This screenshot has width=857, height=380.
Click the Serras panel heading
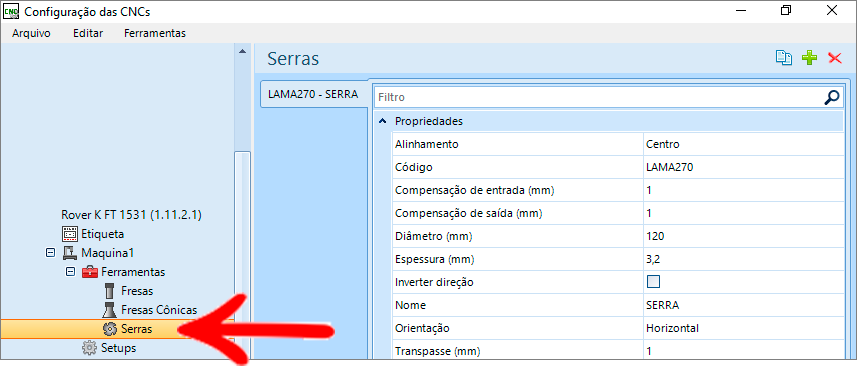293,59
